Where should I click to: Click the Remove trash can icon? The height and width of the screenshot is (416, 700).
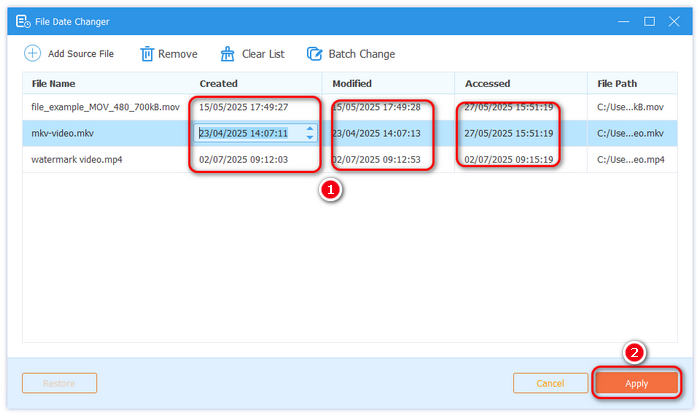[x=147, y=54]
